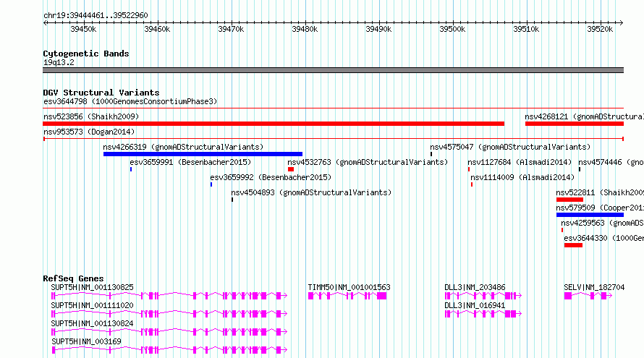Open the nsv953573 (Dogan2014) label
This screenshot has height=358, width=644.
click(x=89, y=132)
